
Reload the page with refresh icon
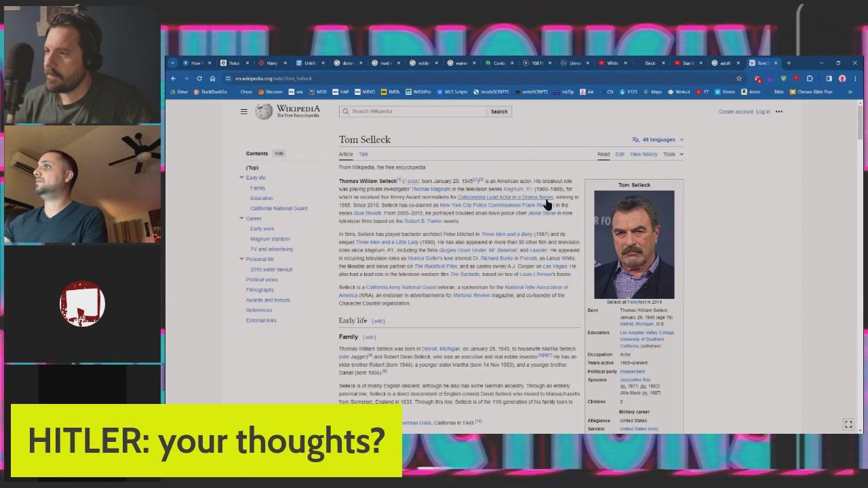(199, 79)
